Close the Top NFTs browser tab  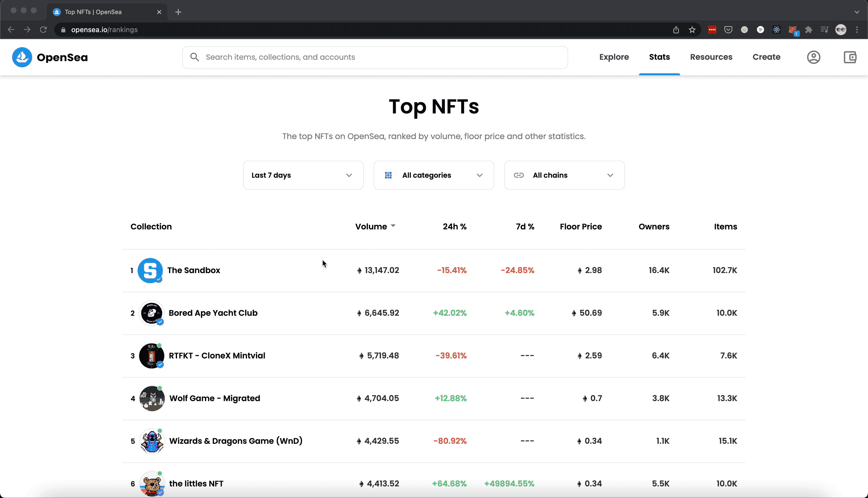pos(159,12)
